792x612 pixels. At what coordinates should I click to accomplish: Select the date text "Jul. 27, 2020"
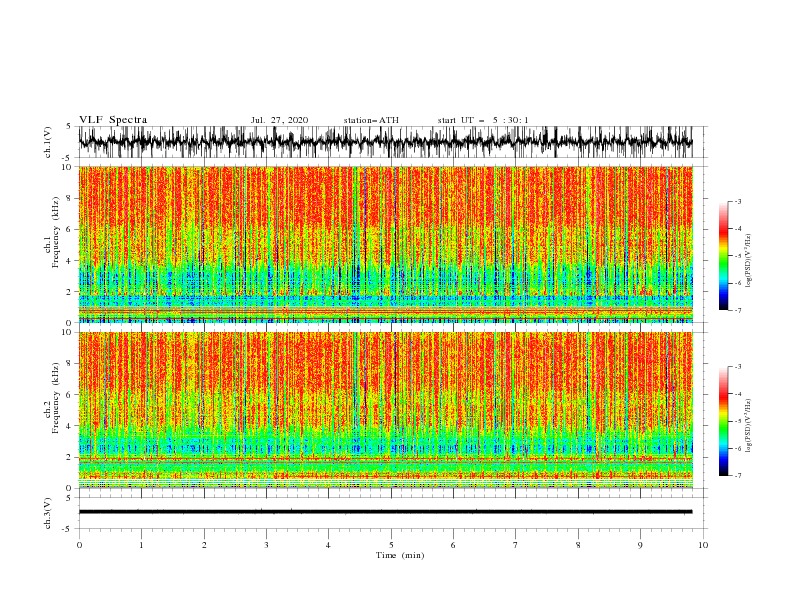(x=279, y=120)
